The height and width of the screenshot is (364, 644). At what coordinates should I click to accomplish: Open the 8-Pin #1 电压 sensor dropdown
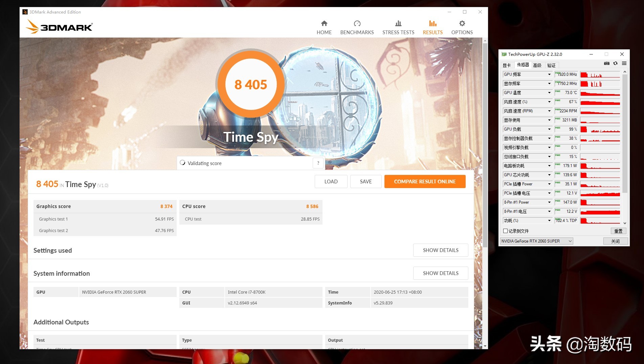(549, 211)
